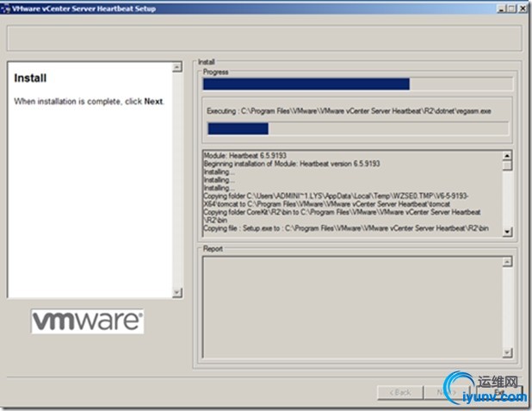Click the Exit button
Viewport: 532px width, 411px height.
(499, 393)
